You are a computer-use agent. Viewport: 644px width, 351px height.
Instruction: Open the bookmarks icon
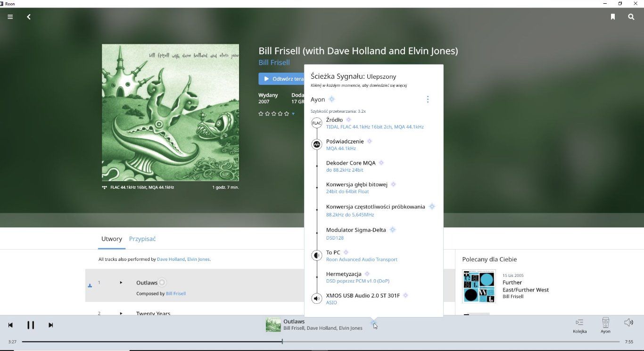pos(612,17)
